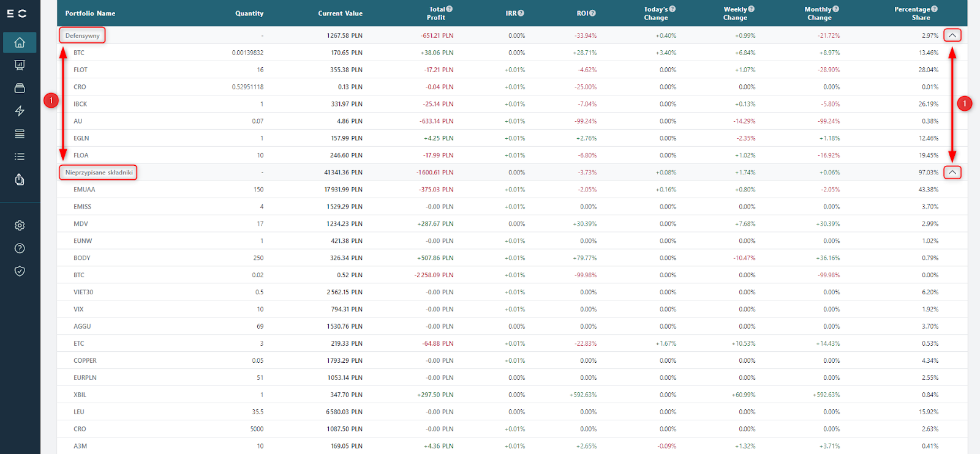Show the IRR help tooltip icon

pyautogui.click(x=521, y=13)
